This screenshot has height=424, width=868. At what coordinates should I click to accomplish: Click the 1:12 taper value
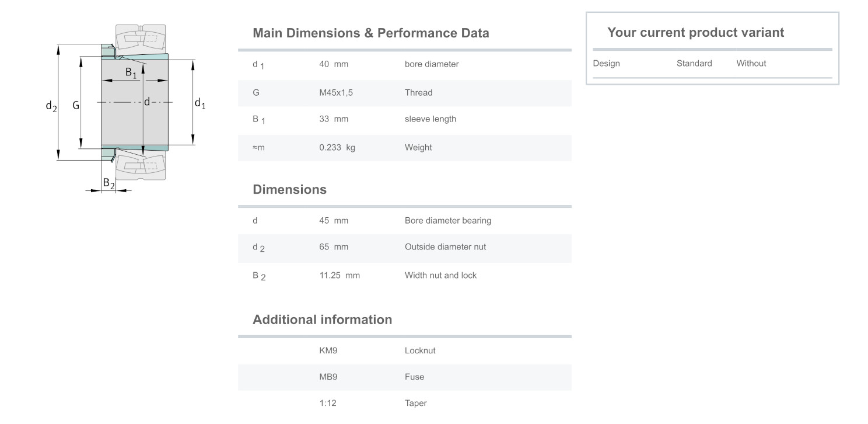(327, 404)
